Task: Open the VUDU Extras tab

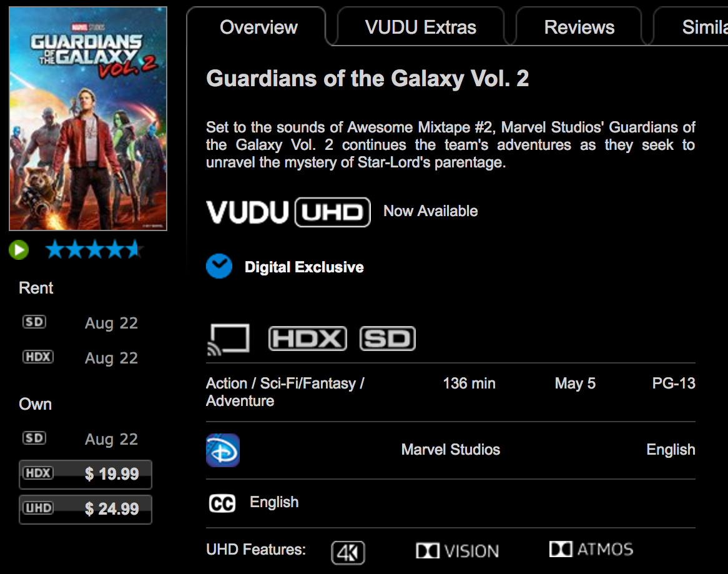Action: (x=421, y=27)
